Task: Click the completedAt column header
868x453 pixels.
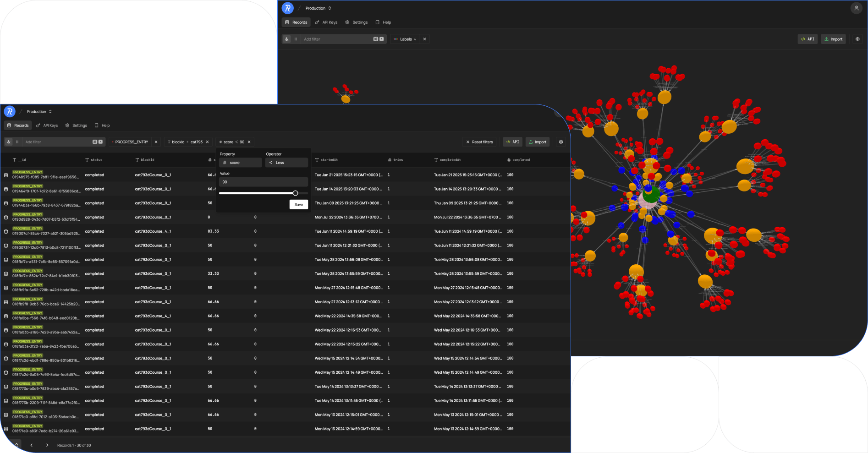Action: click(x=448, y=160)
